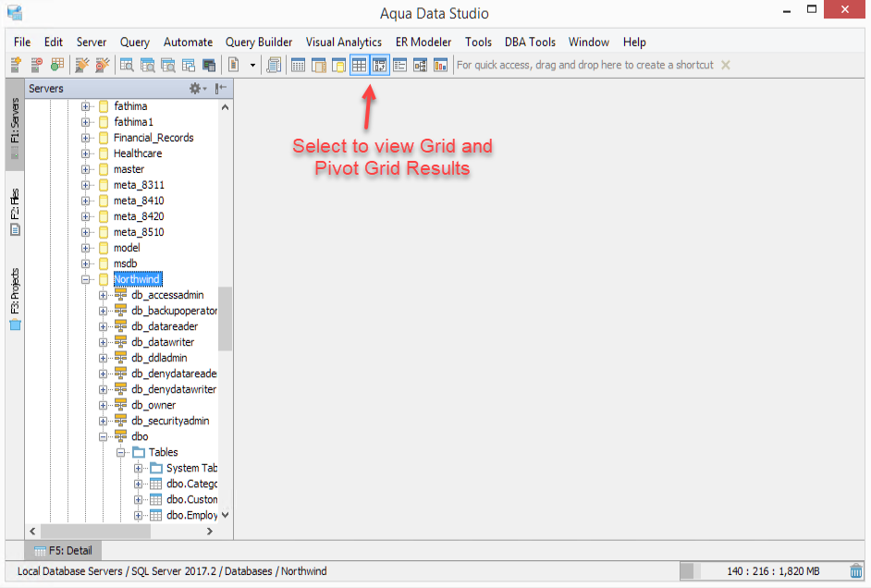This screenshot has width=871, height=588.
Task: Select the dbo.Employees table row
Action: pos(191,515)
